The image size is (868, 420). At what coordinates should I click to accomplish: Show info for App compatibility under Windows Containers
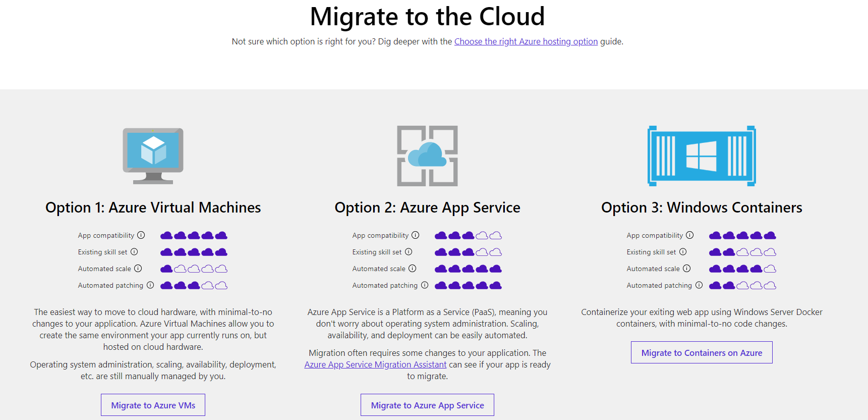(x=690, y=235)
